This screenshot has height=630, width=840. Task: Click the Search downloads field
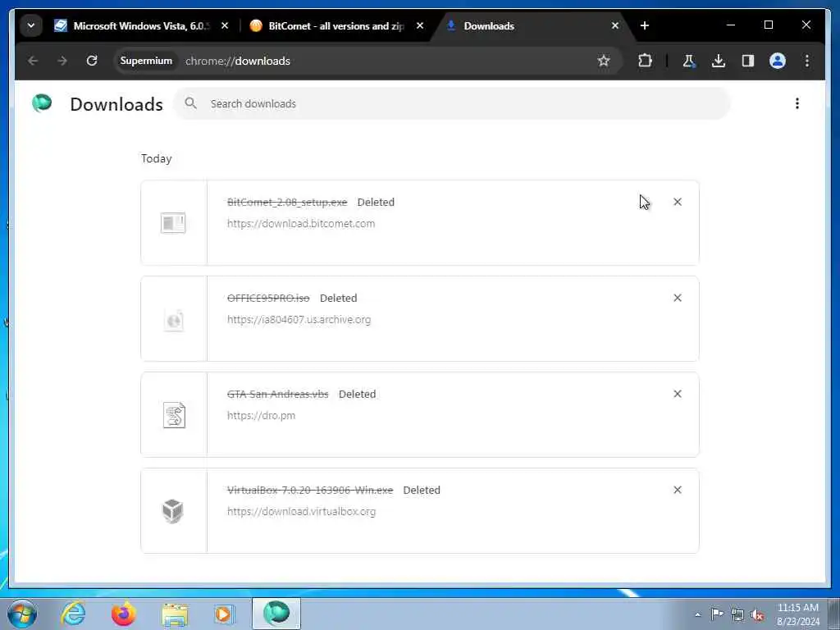point(452,103)
